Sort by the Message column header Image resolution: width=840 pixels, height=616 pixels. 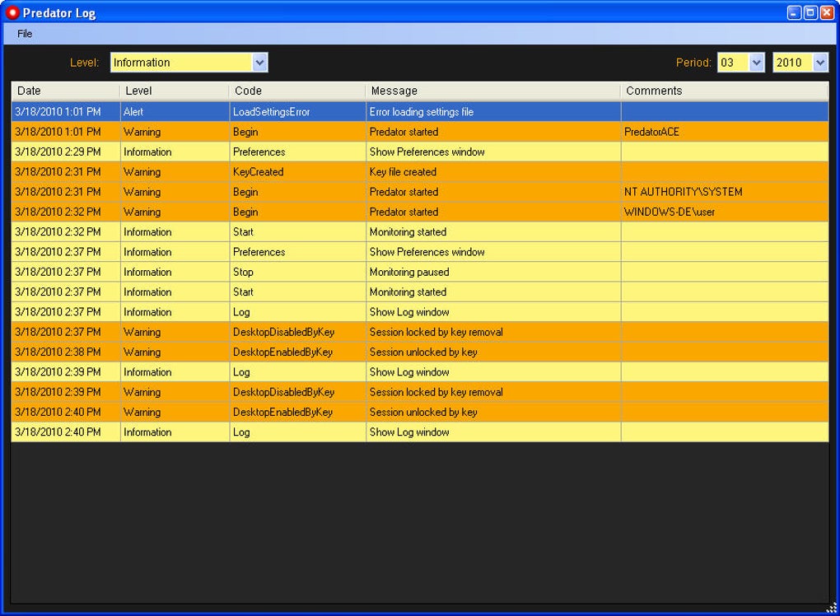(492, 91)
